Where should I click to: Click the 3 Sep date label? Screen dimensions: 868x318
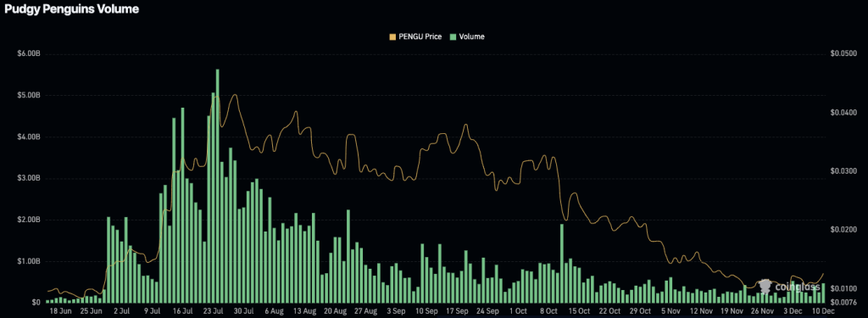coord(397,311)
